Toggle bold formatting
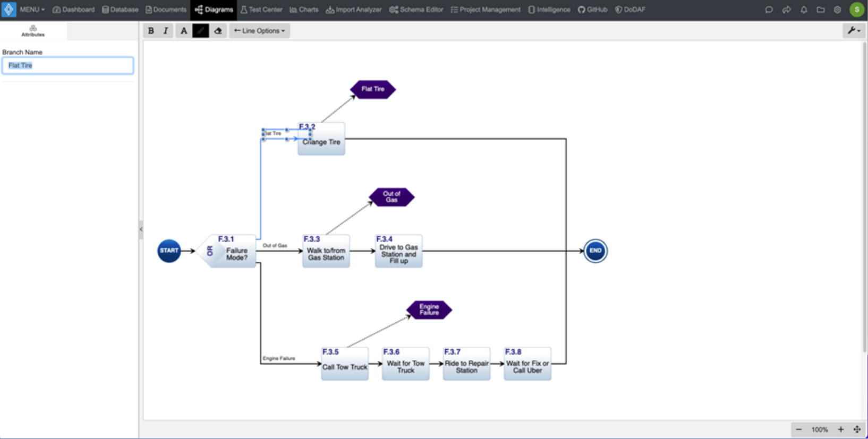Screen dimensions: 868x439 coord(151,31)
